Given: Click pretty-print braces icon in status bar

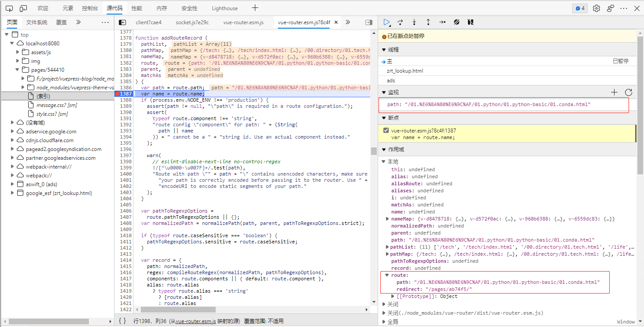Looking at the screenshot, I should (x=122, y=321).
